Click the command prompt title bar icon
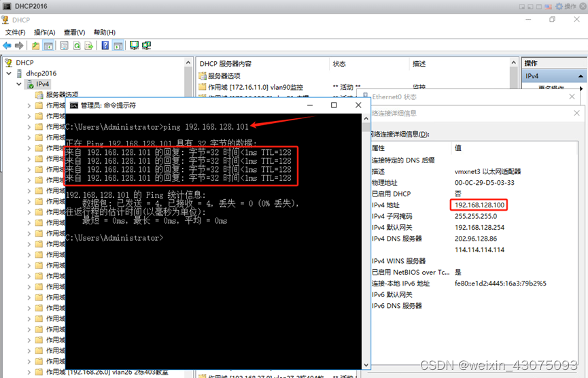Viewport: 588px width, 378px height. click(74, 105)
